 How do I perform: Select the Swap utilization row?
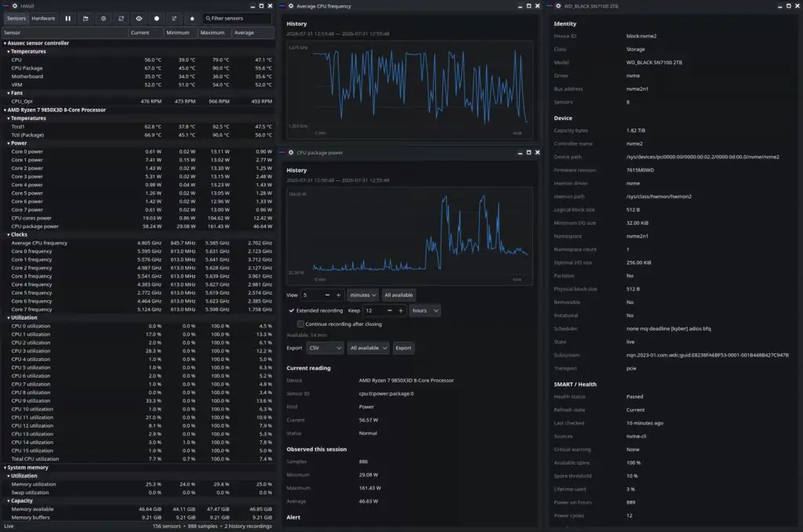(x=138, y=493)
